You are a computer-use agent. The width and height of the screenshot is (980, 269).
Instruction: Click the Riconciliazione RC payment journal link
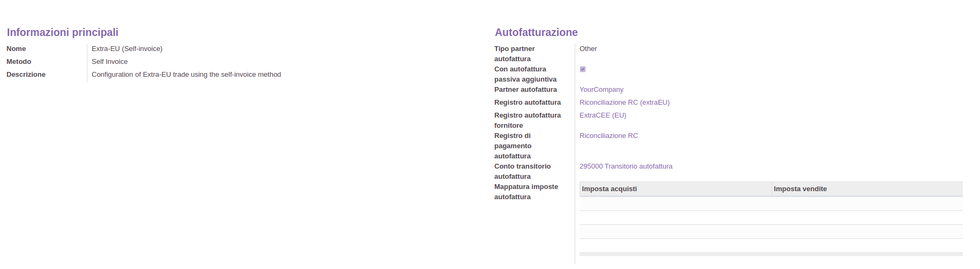click(x=608, y=136)
